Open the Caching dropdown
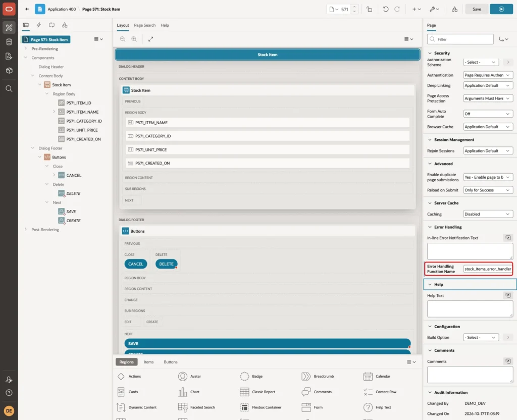 click(488, 214)
